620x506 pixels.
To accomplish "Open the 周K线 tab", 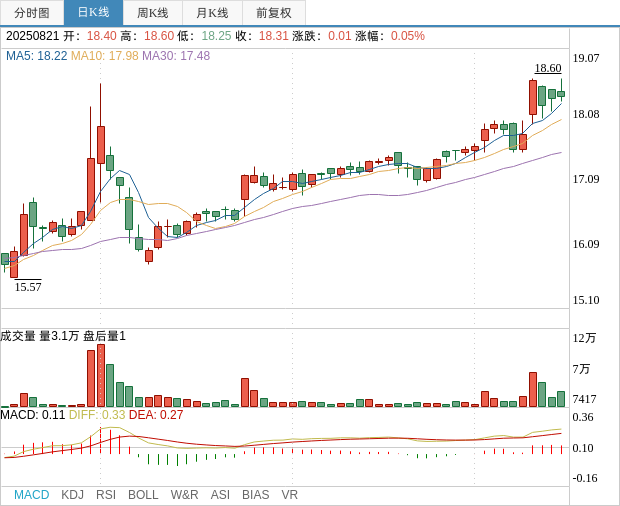I will [x=153, y=13].
